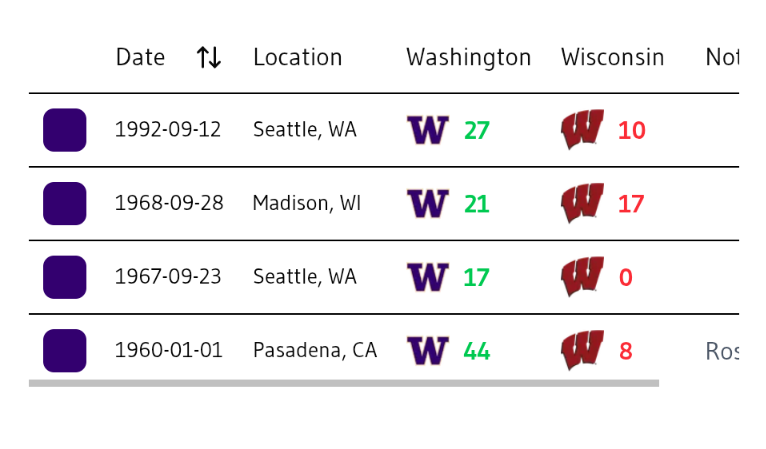The image size is (766, 449).
Task: Select purple swatch for 1960-01-01 game
Action: [64, 351]
